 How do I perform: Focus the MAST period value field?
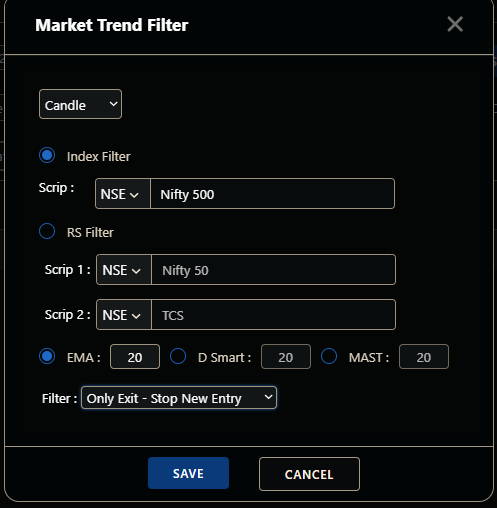[424, 357]
